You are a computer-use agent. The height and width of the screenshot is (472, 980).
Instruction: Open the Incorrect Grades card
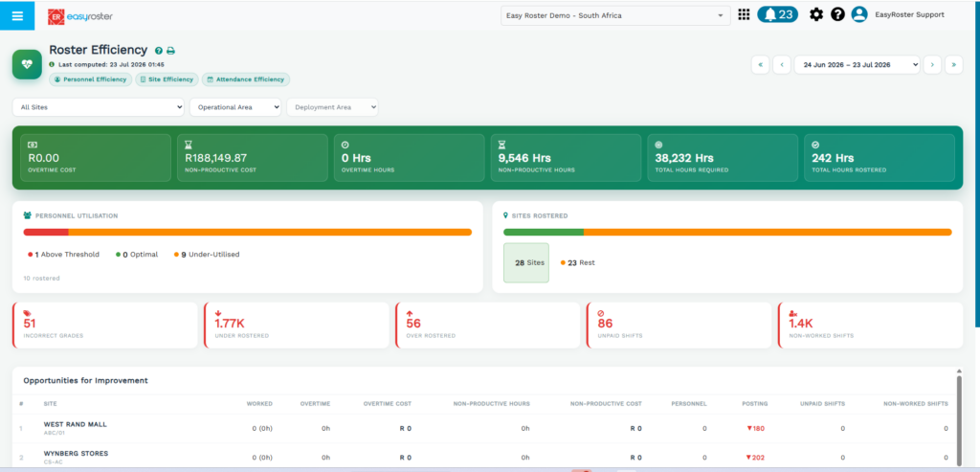[105, 326]
